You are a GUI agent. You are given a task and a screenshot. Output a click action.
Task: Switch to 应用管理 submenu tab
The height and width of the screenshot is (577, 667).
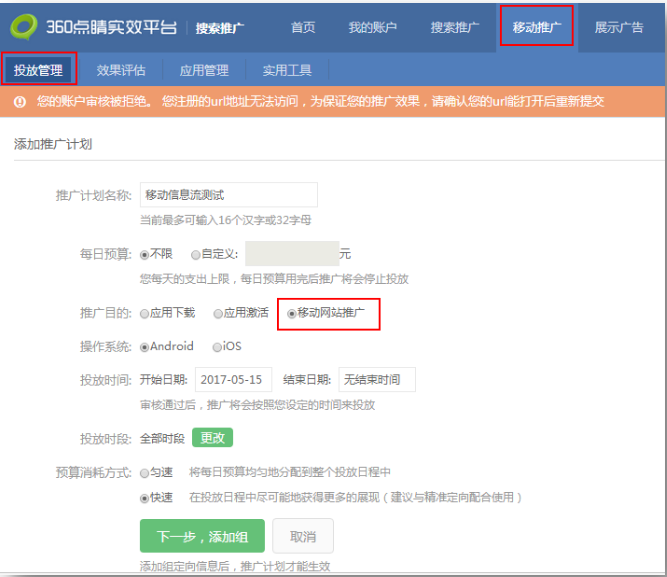204,70
